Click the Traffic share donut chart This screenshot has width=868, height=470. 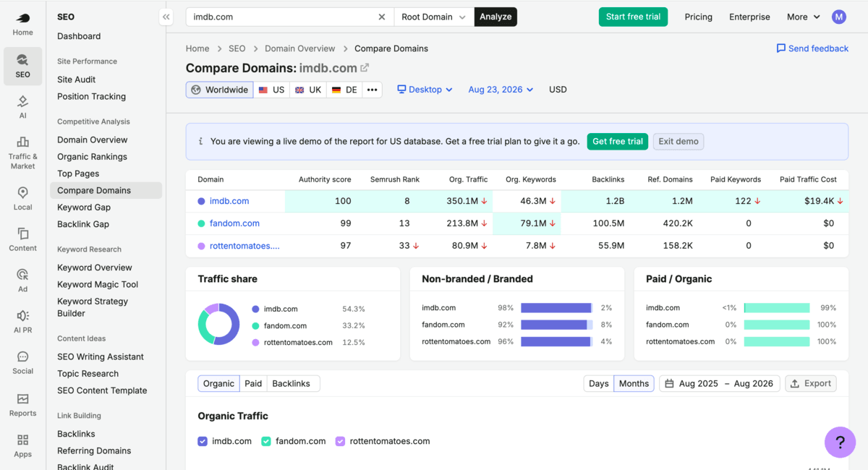(x=218, y=324)
